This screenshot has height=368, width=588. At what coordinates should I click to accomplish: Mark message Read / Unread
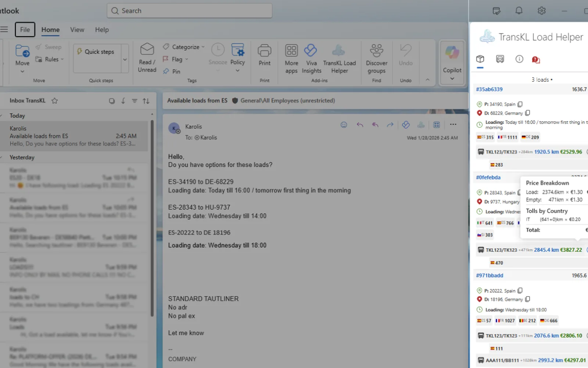tap(147, 57)
